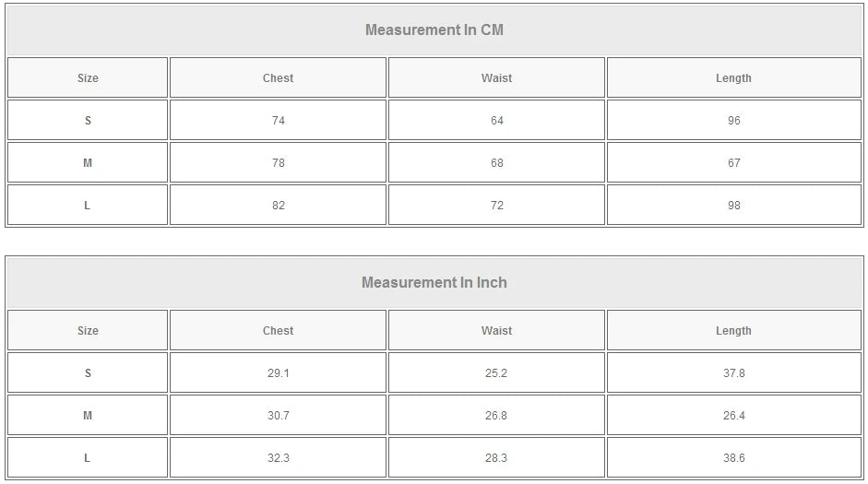Select the length value 67 cell
This screenshot has height=484, width=868.
pyautogui.click(x=733, y=163)
